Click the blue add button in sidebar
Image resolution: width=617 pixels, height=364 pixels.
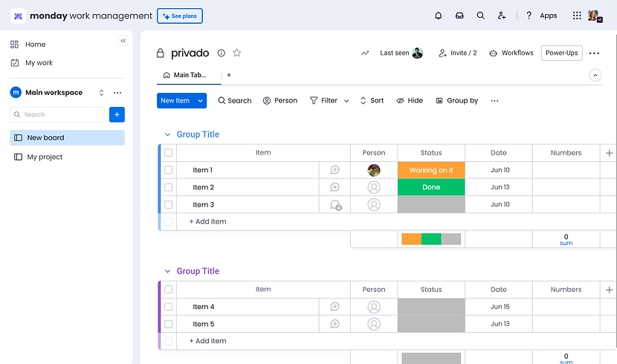click(x=117, y=114)
